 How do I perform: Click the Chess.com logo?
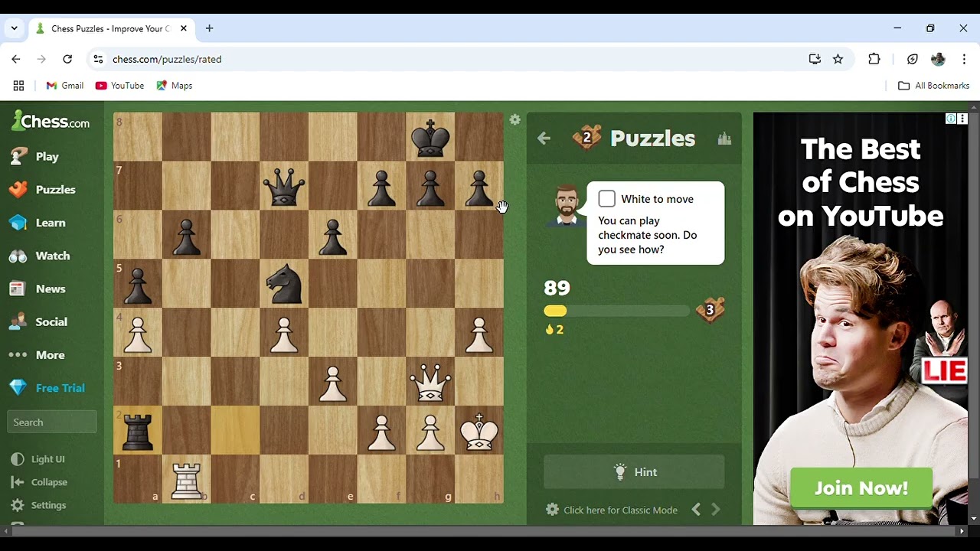(x=51, y=121)
